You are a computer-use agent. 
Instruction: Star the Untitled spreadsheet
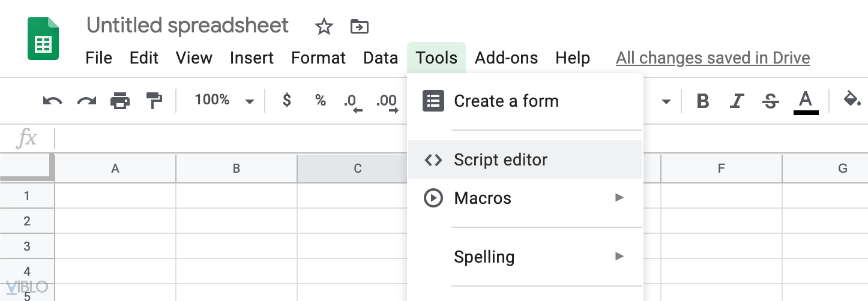[324, 26]
